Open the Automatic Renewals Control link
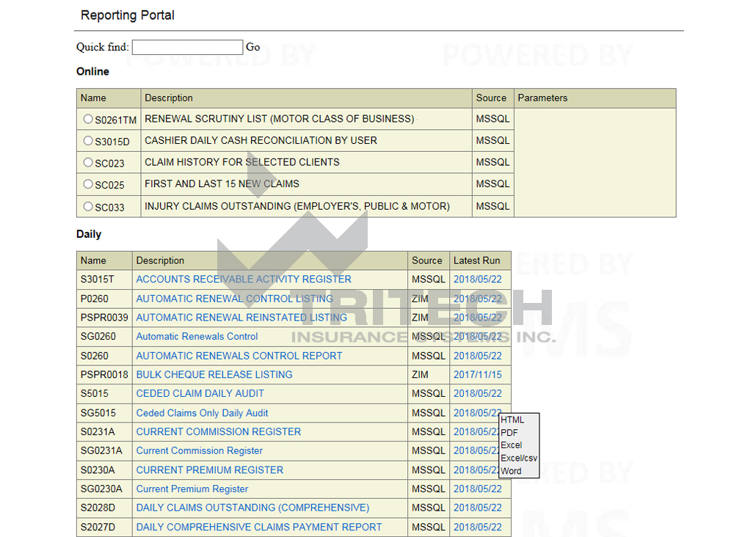This screenshot has height=537, width=756. tap(197, 337)
